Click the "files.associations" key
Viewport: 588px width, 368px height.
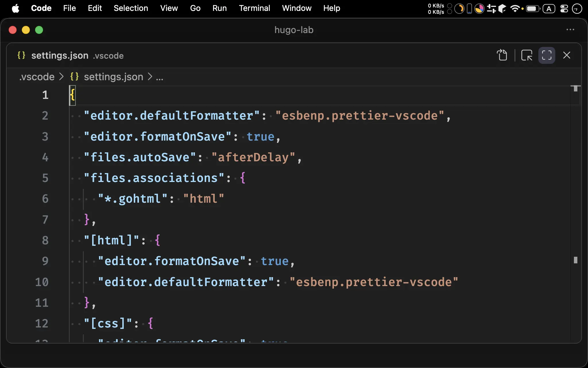tap(154, 178)
